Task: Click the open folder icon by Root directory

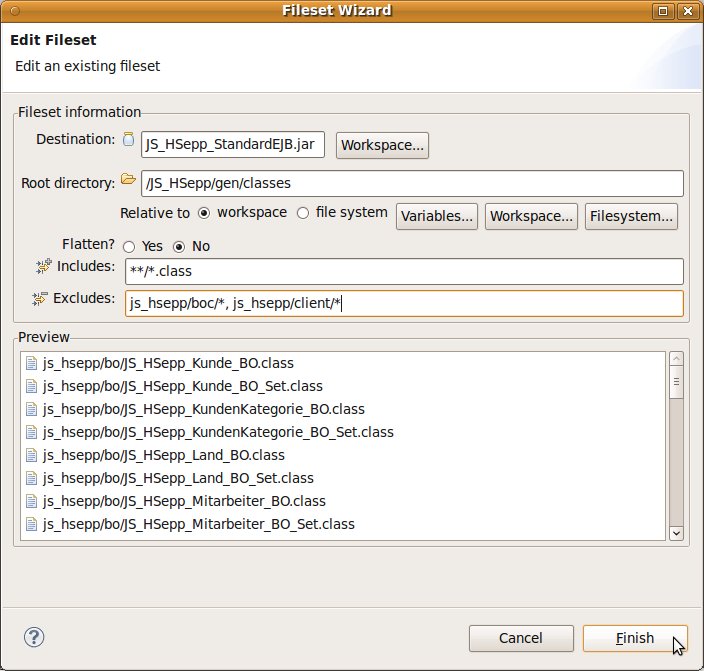Action: click(x=128, y=180)
